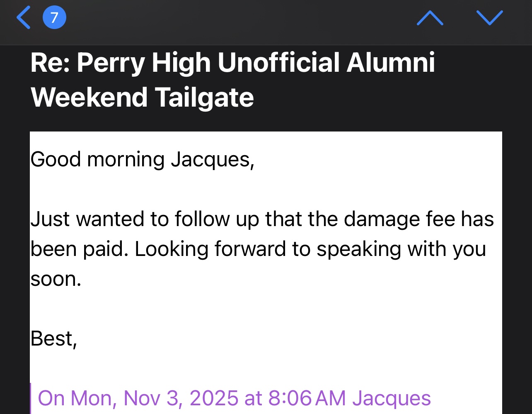The height and width of the screenshot is (414, 532).
Task: Tap the back chevron to the mailbox
Action: coord(24,18)
